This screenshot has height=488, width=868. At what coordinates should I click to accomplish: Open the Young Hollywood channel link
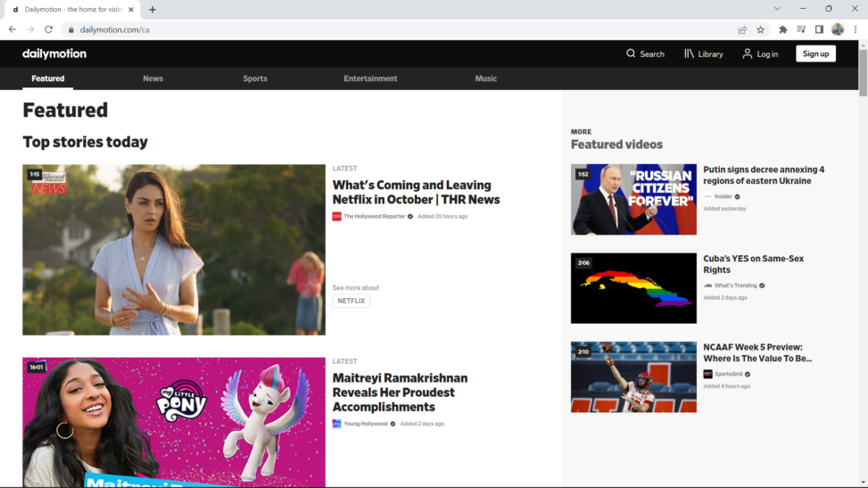pos(366,424)
